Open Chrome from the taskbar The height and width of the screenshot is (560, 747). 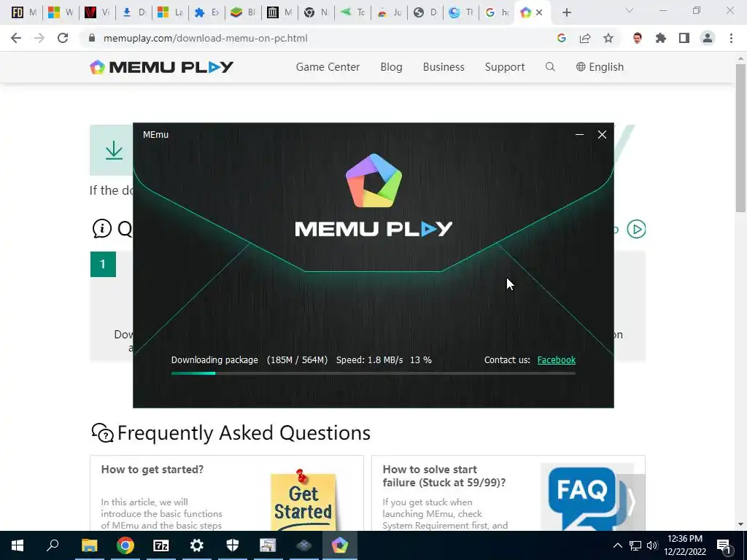point(125,545)
